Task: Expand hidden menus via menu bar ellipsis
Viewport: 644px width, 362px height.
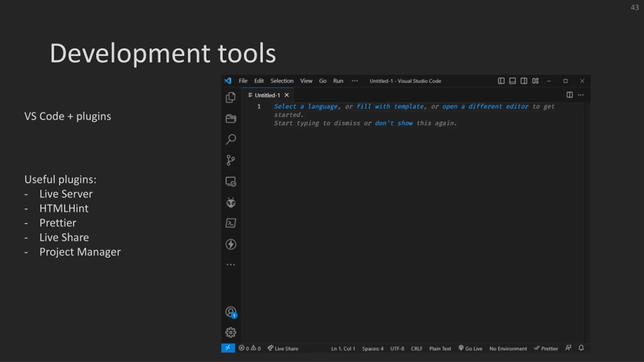Action: point(355,81)
